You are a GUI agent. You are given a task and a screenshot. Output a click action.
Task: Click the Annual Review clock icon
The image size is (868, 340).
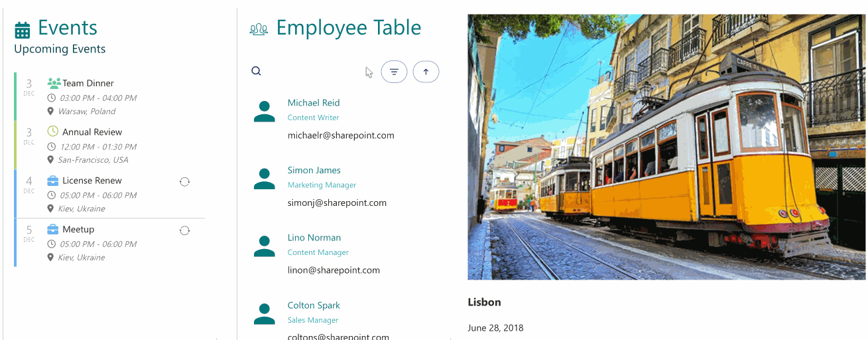coord(53,131)
